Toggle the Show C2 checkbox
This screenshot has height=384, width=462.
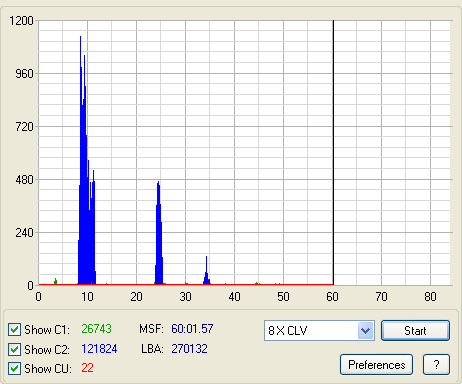click(x=14, y=349)
